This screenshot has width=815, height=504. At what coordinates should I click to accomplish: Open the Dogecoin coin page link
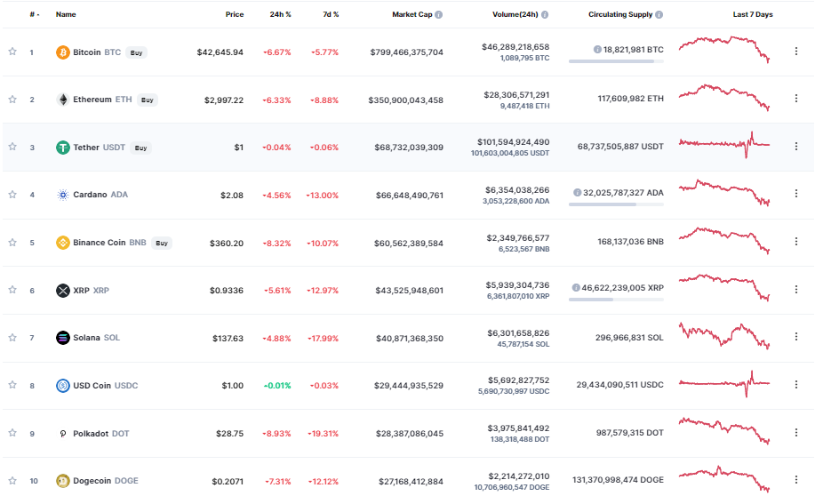click(106, 481)
